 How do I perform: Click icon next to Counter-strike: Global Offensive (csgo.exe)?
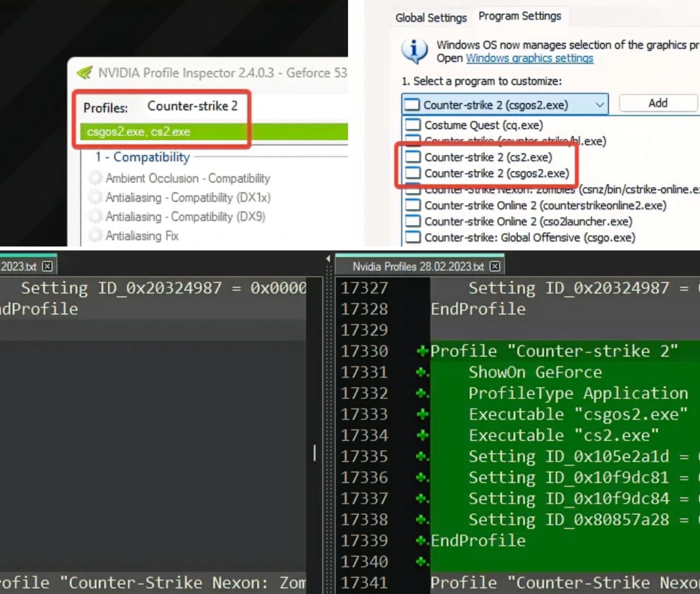[413, 237]
